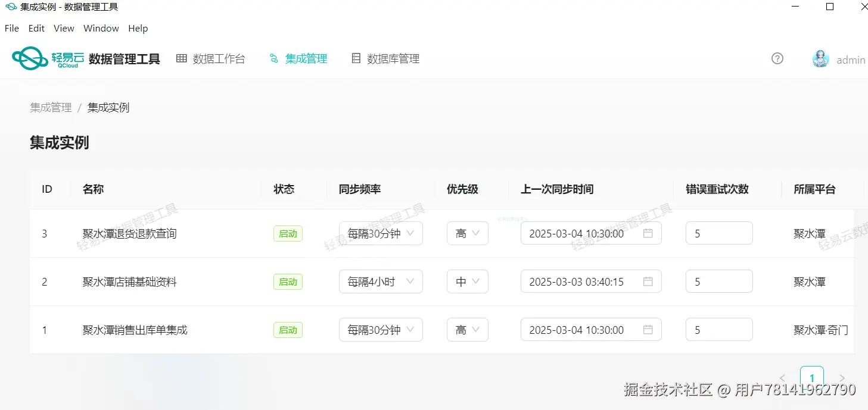Toggle 启动 status for 聚水潭店铺基础资料
The width and height of the screenshot is (868, 410).
[x=288, y=281]
